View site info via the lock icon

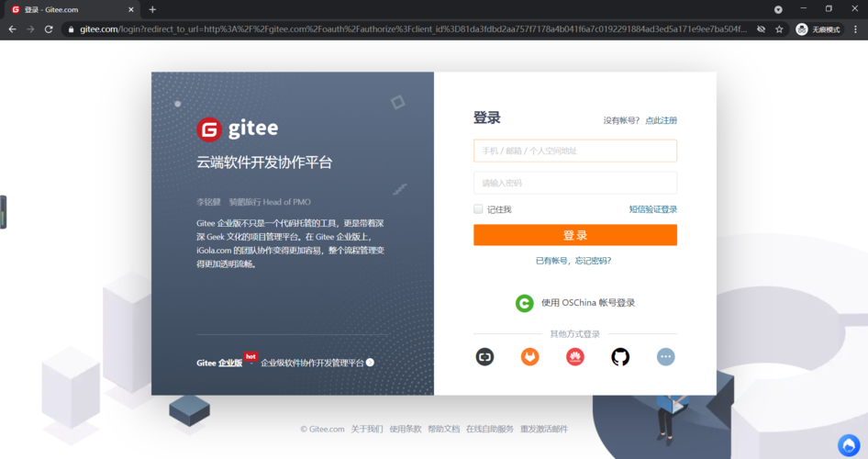pos(71,29)
